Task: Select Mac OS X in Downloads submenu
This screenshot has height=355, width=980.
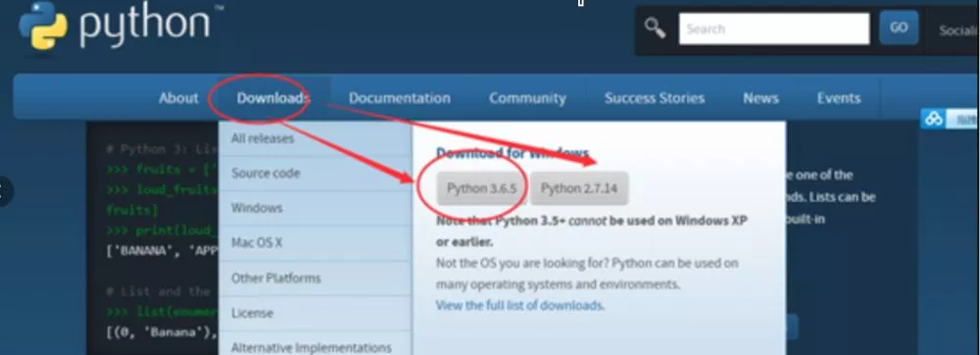Action: (315, 243)
